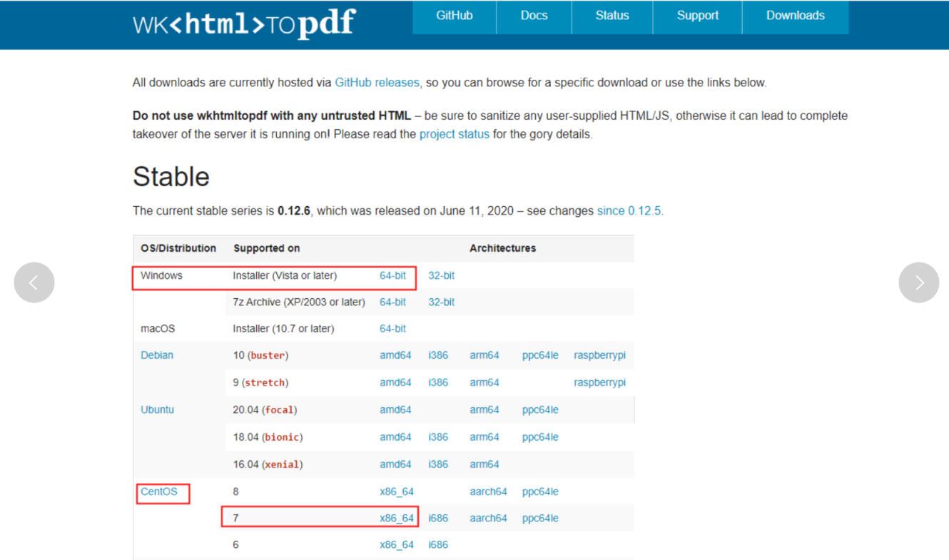Viewport: 949px width, 560px height.
Task: Follow the GitHub releases link
Action: pos(377,83)
